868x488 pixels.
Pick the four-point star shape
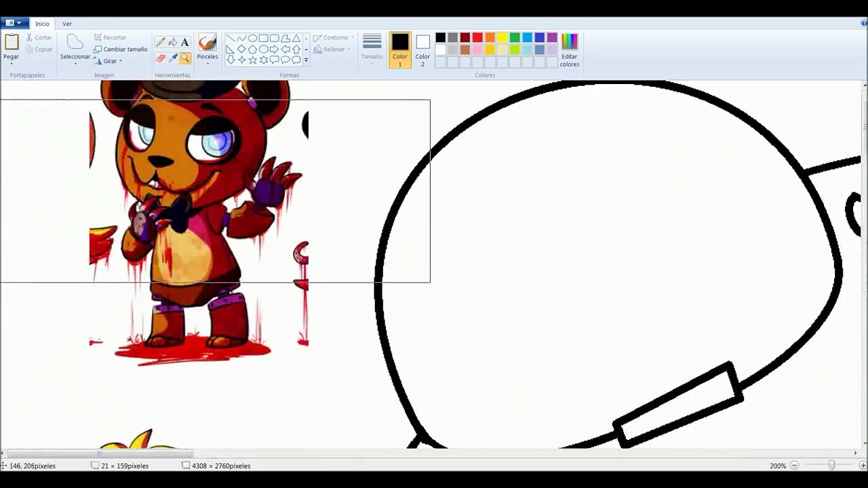pos(242,60)
